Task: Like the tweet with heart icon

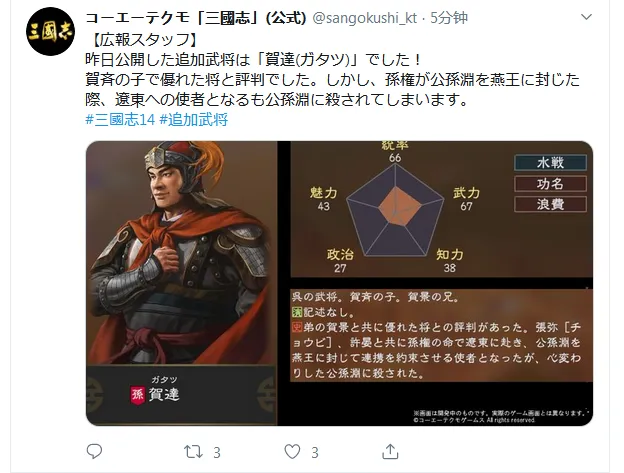Action: coord(292,452)
